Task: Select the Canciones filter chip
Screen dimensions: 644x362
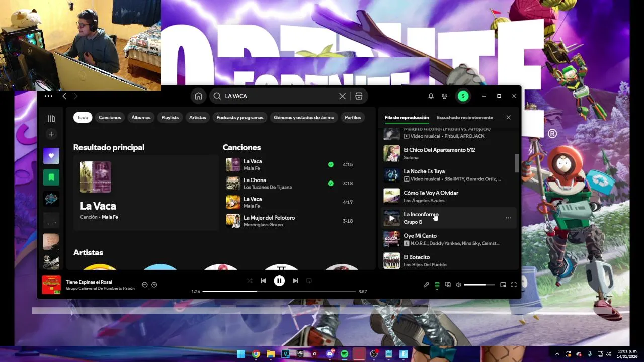Action: click(x=110, y=118)
